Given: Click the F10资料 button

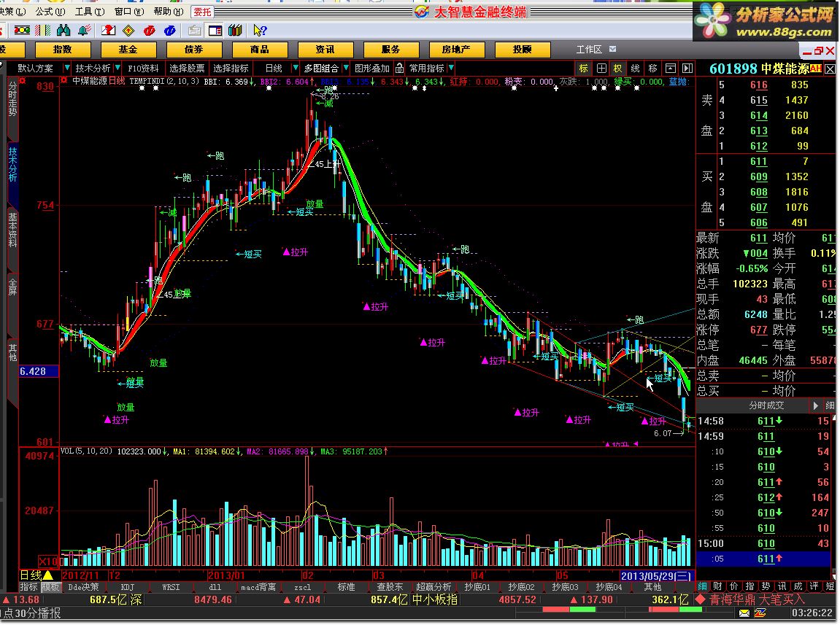Looking at the screenshot, I should (143, 68).
